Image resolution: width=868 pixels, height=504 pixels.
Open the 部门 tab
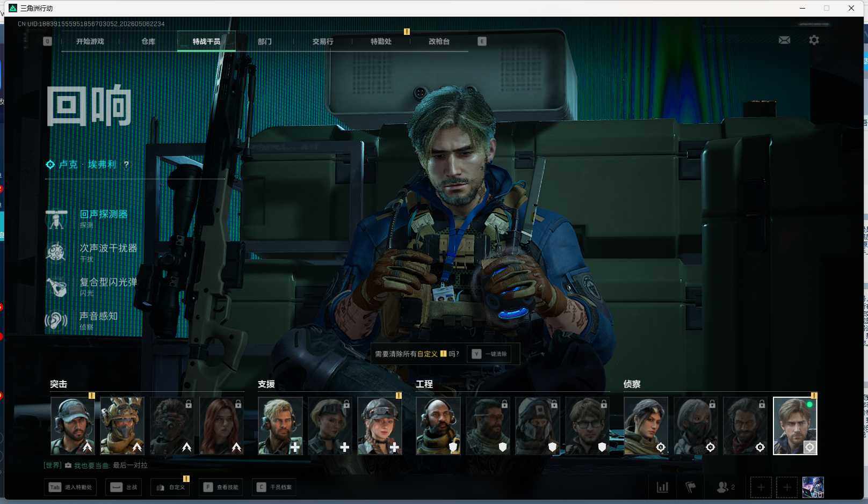(x=264, y=41)
